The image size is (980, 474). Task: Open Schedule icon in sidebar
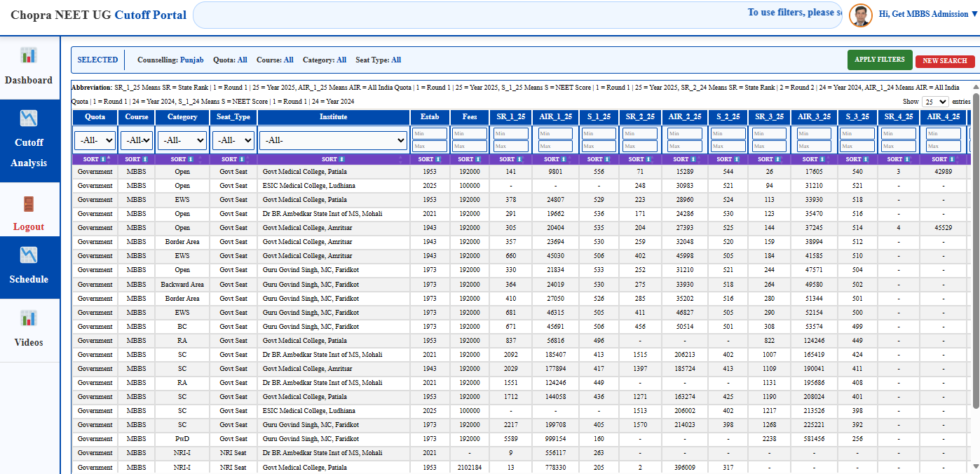tap(29, 255)
